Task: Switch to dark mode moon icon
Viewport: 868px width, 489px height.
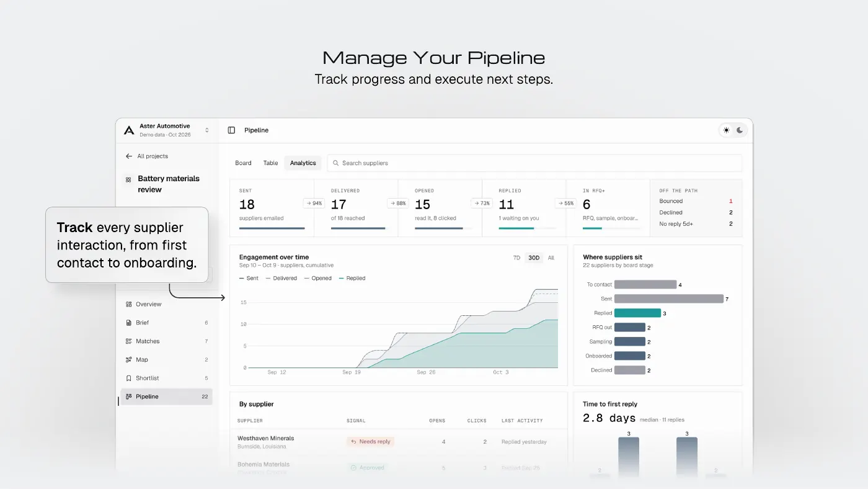Action: 740,130
